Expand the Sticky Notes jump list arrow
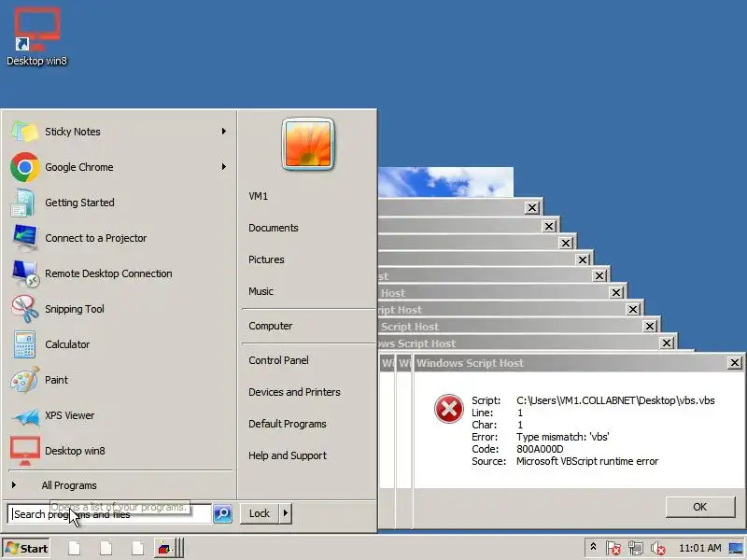 (224, 132)
